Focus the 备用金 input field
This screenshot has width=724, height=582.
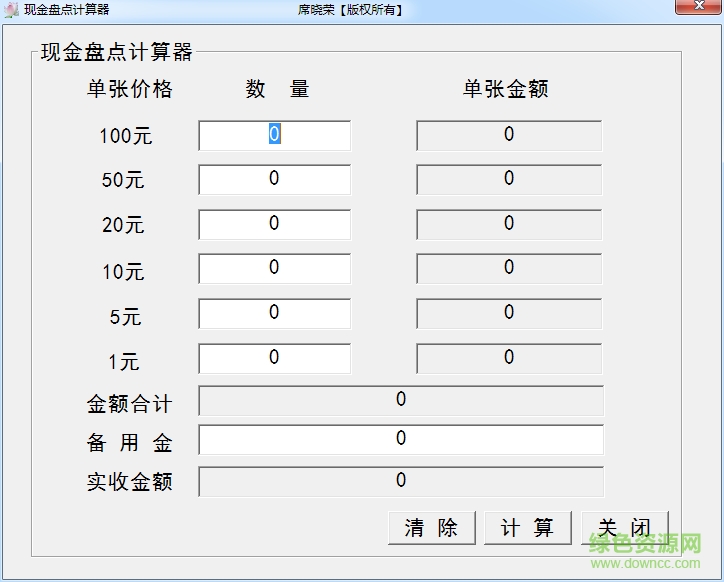401,440
